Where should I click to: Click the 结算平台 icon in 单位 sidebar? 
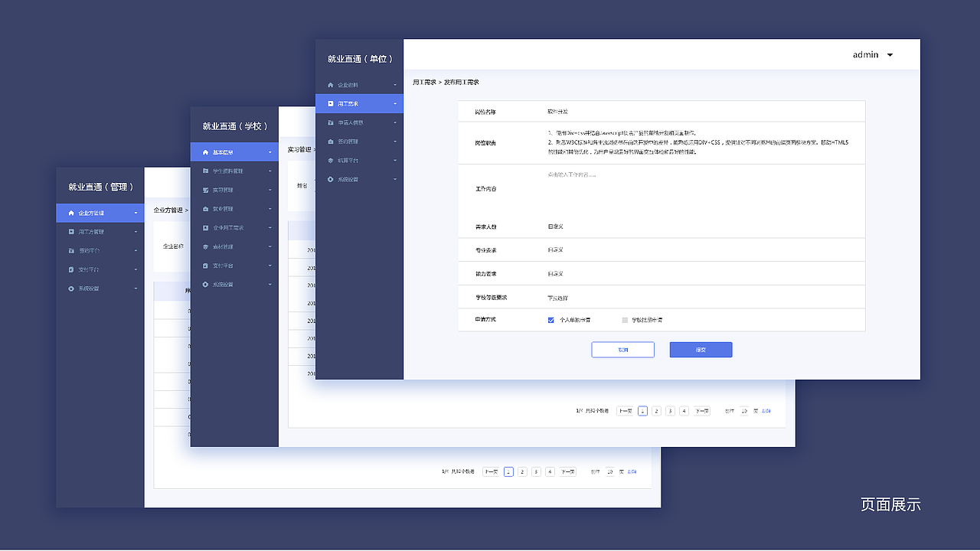click(330, 161)
